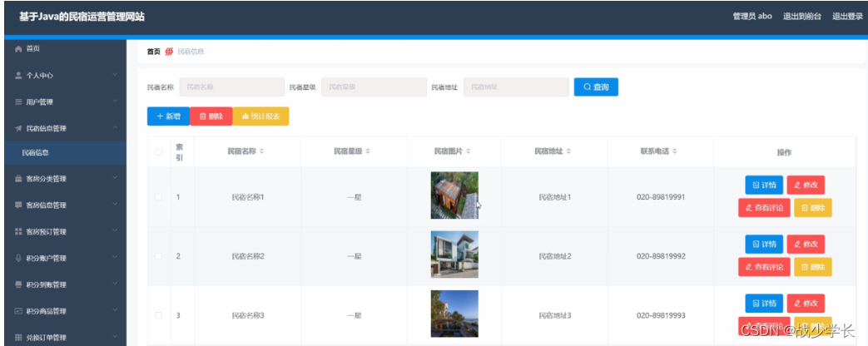The image size is (868, 346).
Task: Click the blue 新增 button
Action: click(x=168, y=116)
